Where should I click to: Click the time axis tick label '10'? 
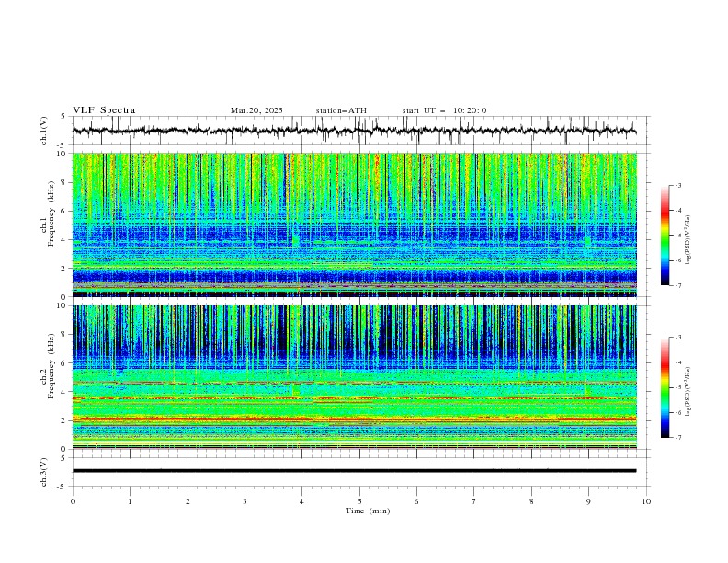point(646,501)
